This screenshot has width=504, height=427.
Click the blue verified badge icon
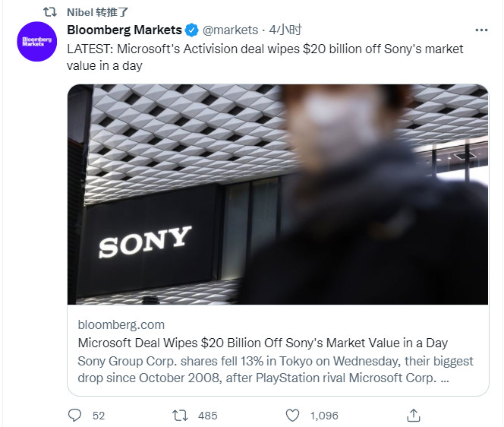coord(192,30)
